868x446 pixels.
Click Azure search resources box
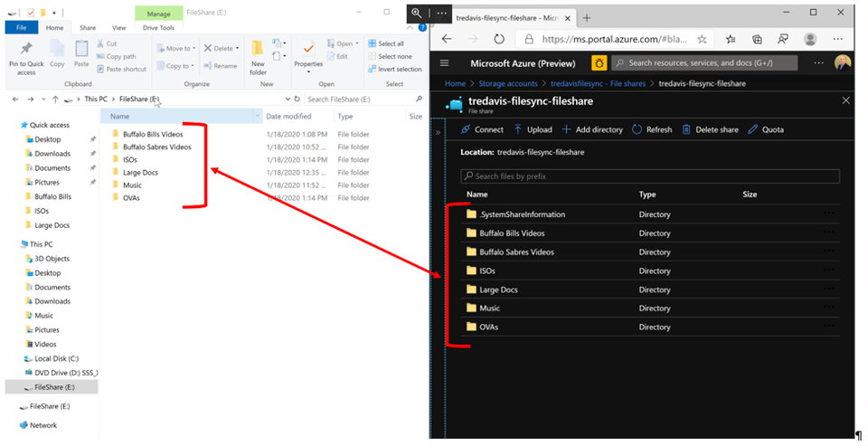(x=704, y=63)
